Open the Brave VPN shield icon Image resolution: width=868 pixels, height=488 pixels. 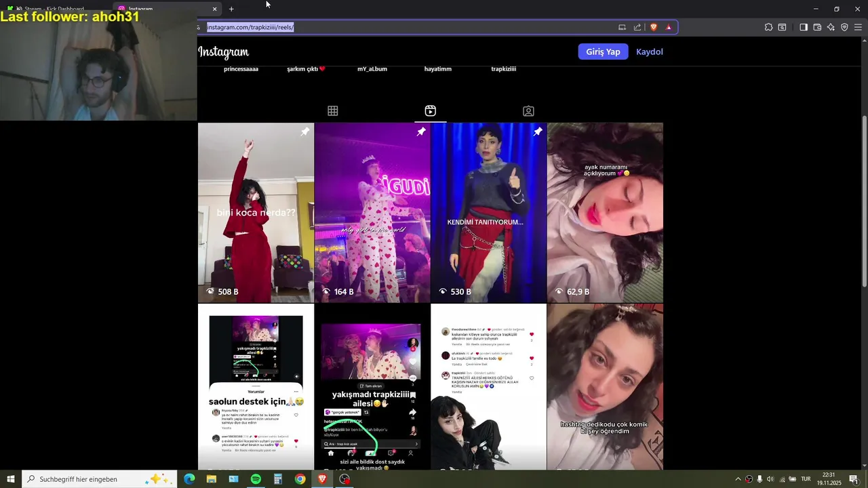(844, 27)
